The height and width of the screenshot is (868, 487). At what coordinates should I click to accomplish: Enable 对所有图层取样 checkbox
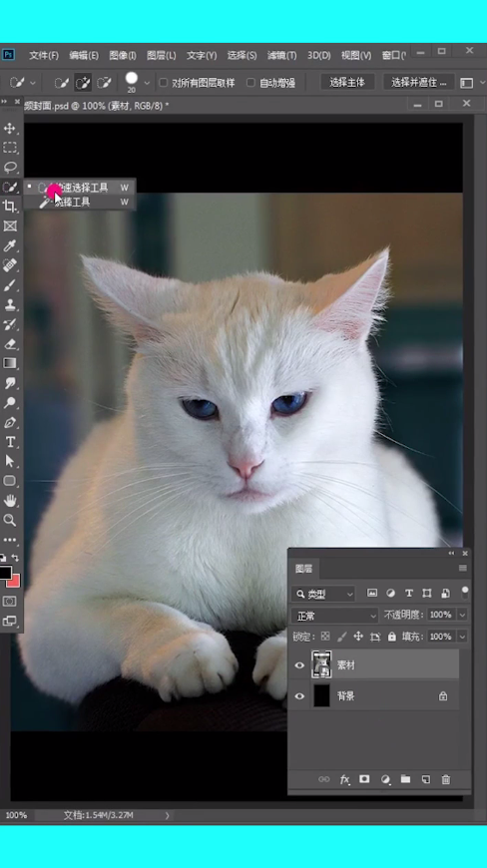point(164,83)
